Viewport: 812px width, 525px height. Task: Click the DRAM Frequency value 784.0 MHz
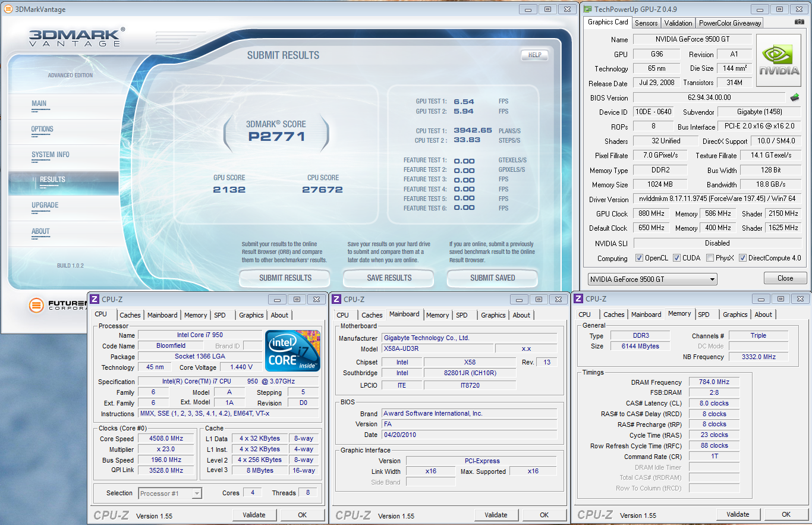[x=714, y=382]
